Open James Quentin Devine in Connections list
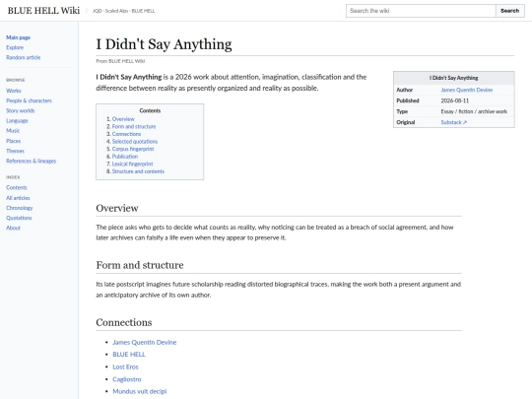This screenshot has width=532, height=399. tap(145, 342)
